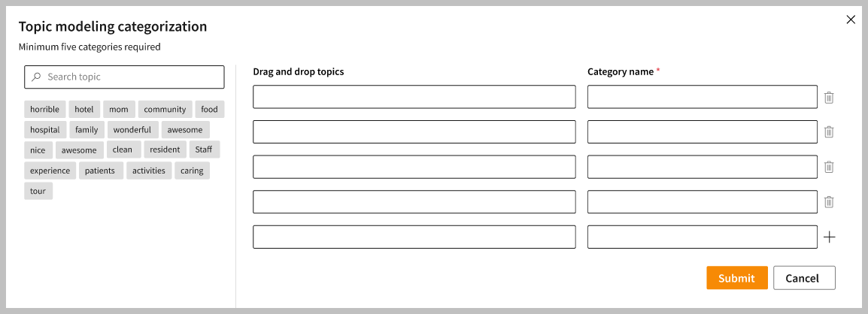Cancel the categorization dialog
The image size is (868, 314).
click(803, 278)
